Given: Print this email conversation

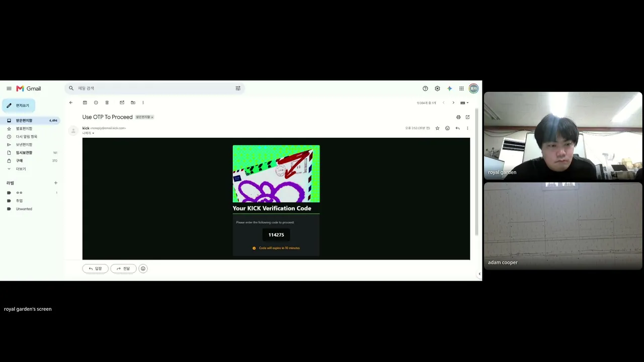Looking at the screenshot, I should coord(458,117).
